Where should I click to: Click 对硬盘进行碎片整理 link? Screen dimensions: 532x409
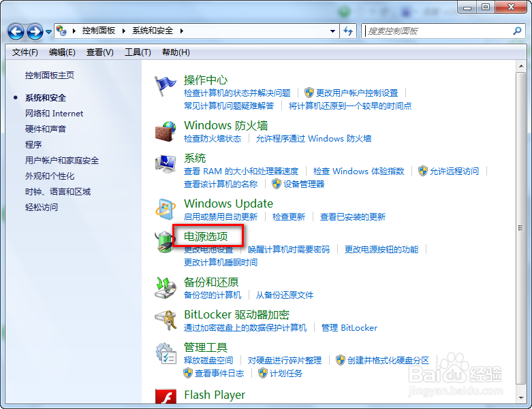pos(284,360)
